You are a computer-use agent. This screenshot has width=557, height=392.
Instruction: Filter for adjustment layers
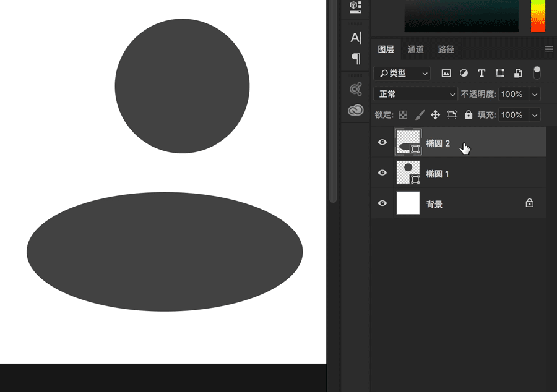tap(464, 74)
